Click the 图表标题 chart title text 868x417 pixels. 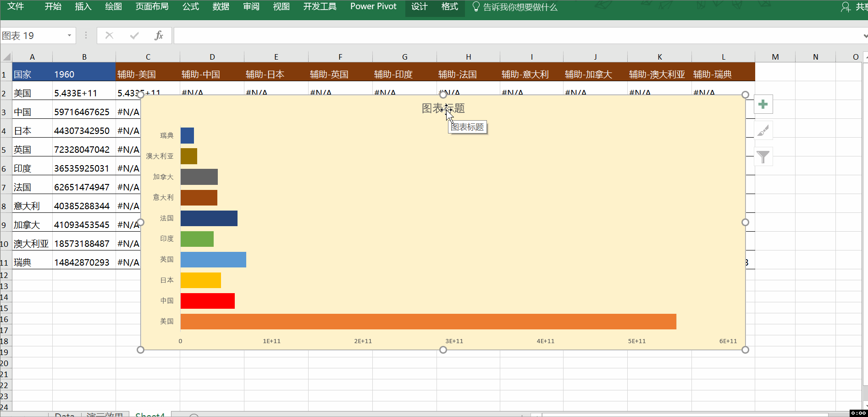pos(442,108)
